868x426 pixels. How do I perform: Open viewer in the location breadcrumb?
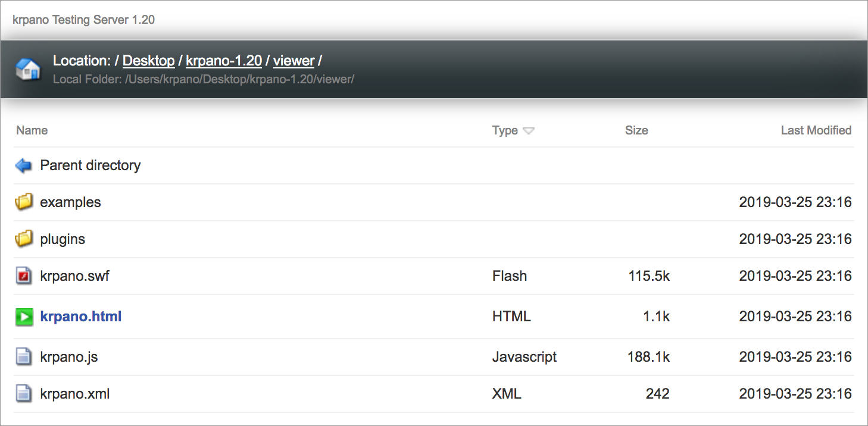pyautogui.click(x=294, y=61)
